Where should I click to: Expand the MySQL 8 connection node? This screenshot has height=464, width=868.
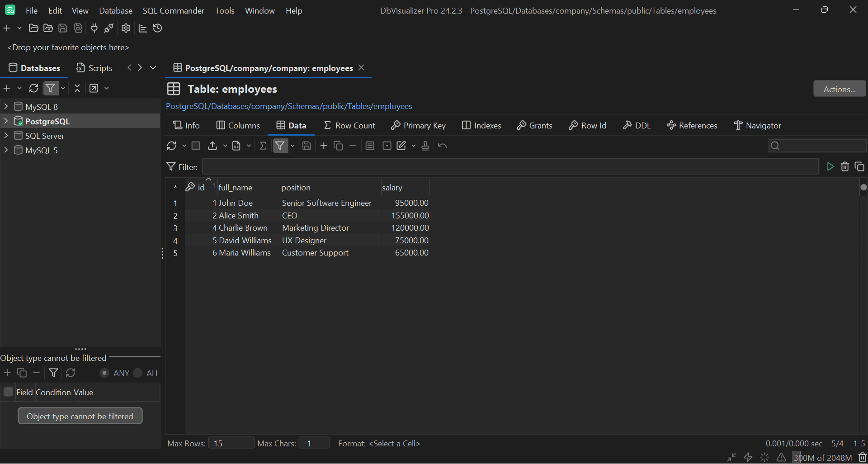6,106
